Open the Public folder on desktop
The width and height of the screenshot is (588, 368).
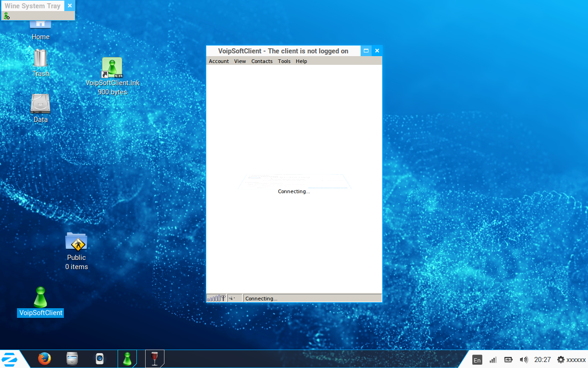click(x=76, y=242)
